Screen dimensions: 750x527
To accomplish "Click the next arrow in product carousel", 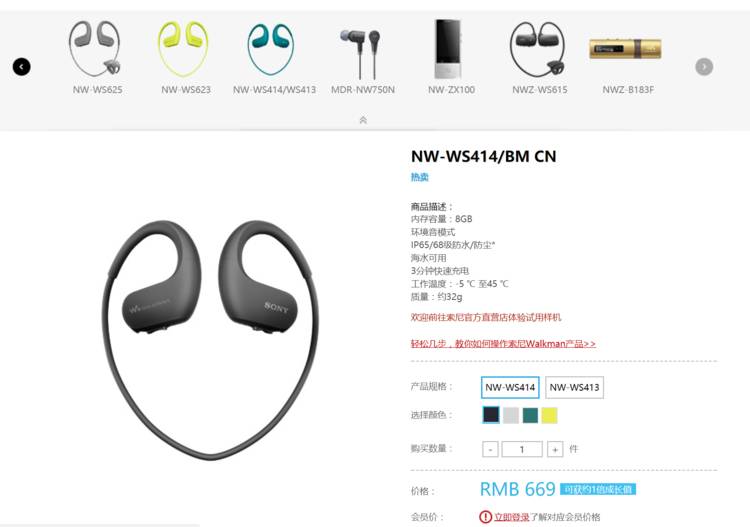I will (x=704, y=66).
